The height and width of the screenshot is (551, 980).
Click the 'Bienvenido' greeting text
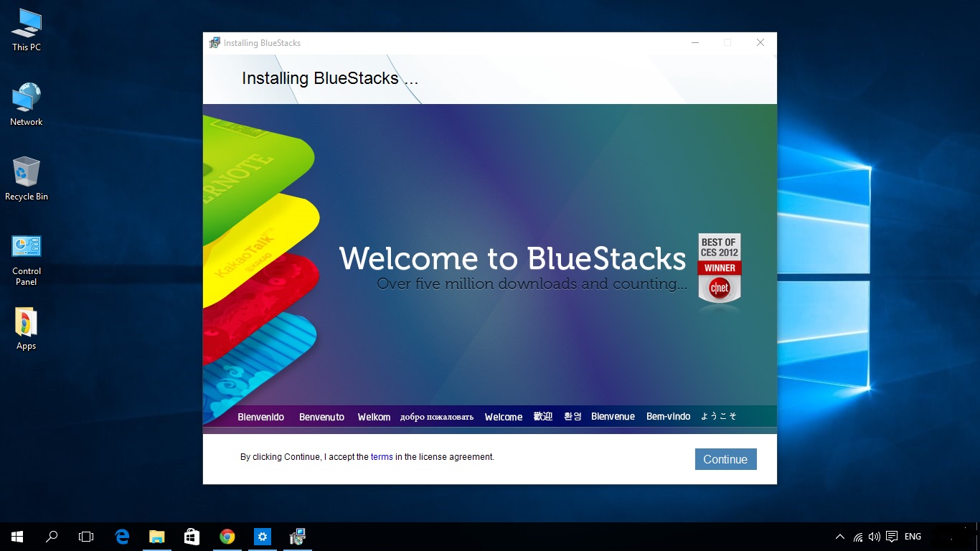pyautogui.click(x=261, y=417)
